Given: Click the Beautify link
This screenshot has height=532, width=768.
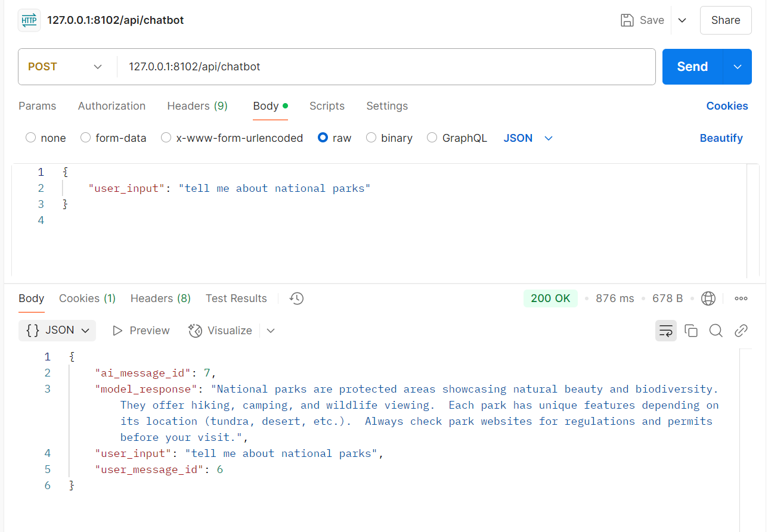Looking at the screenshot, I should point(721,138).
